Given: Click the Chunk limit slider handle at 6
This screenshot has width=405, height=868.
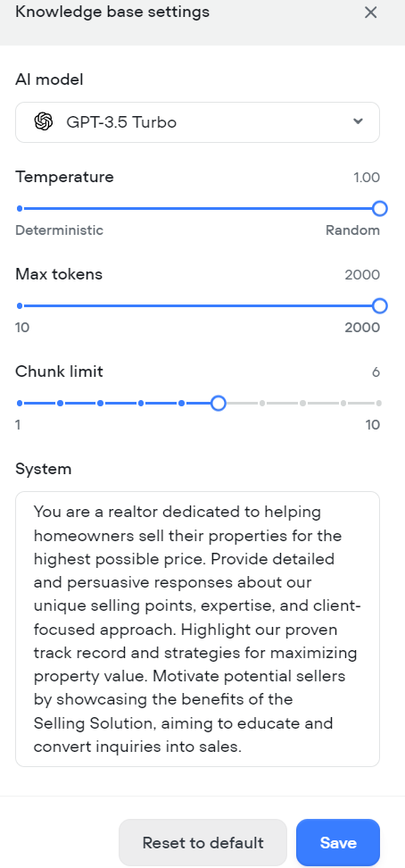Looking at the screenshot, I should coord(219,403).
